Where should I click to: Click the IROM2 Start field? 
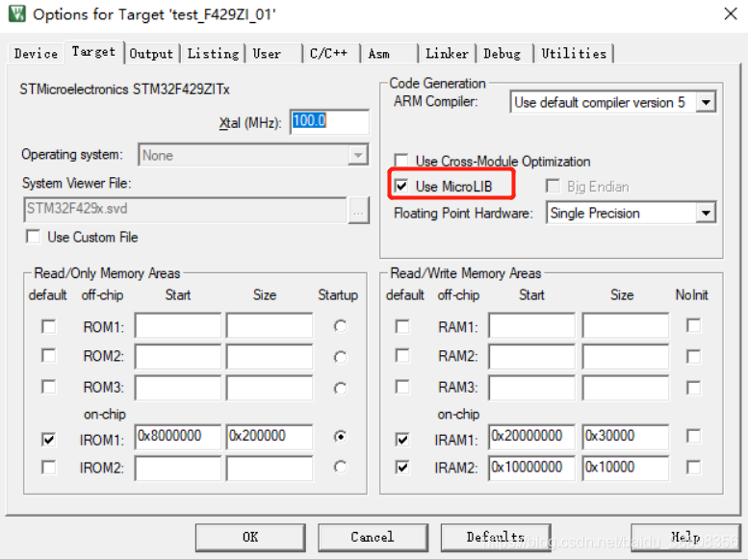pyautogui.click(x=178, y=468)
